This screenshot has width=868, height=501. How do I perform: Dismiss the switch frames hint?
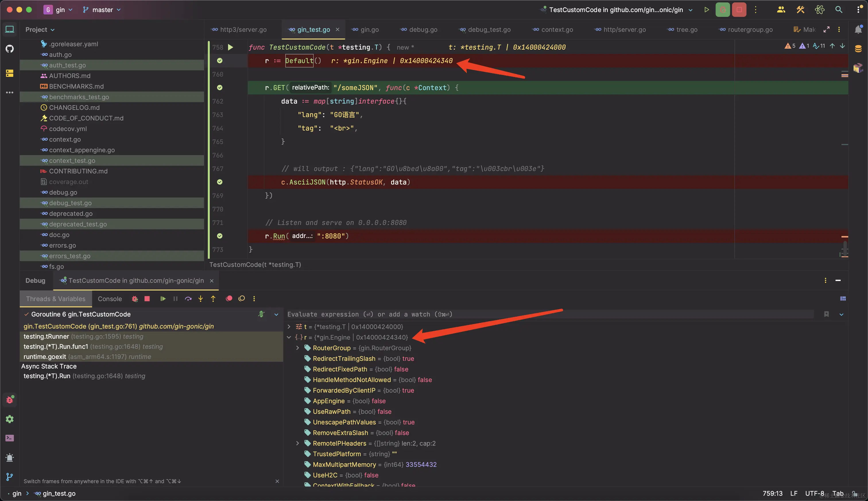[277, 481]
